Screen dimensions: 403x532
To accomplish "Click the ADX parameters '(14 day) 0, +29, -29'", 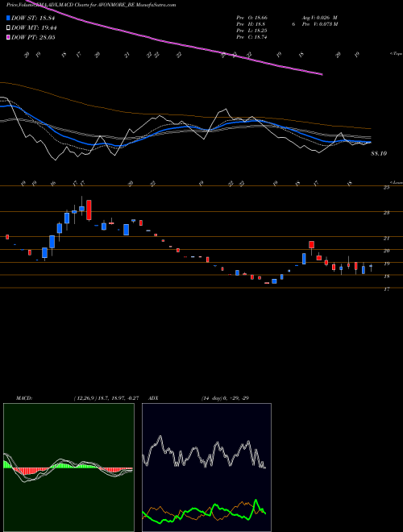I will click(224, 398).
